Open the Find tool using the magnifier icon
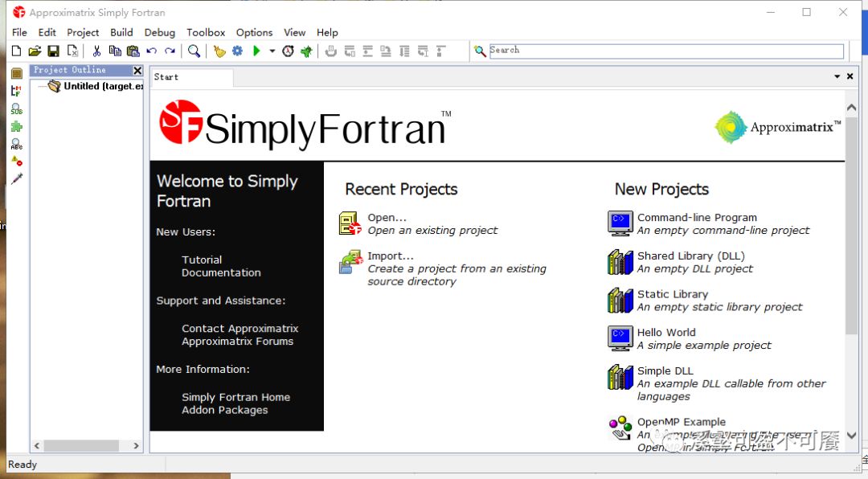 pyautogui.click(x=194, y=50)
